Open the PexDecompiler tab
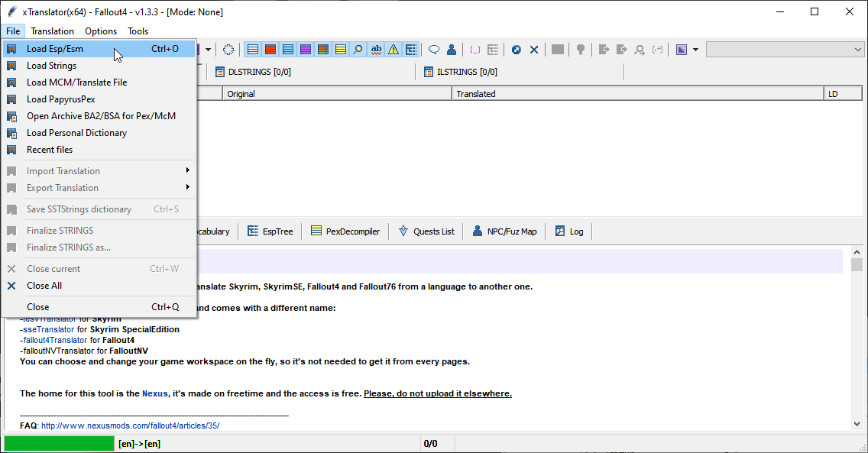 pyautogui.click(x=346, y=231)
